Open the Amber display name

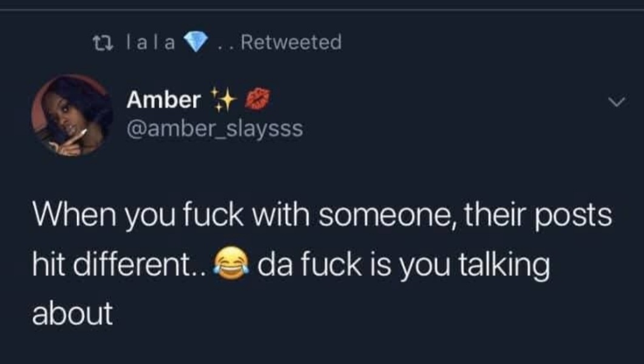pyautogui.click(x=163, y=99)
